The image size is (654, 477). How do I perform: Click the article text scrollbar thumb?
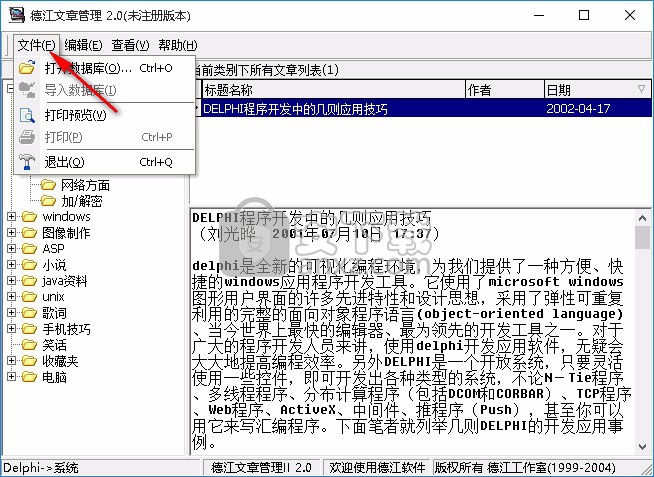643,237
